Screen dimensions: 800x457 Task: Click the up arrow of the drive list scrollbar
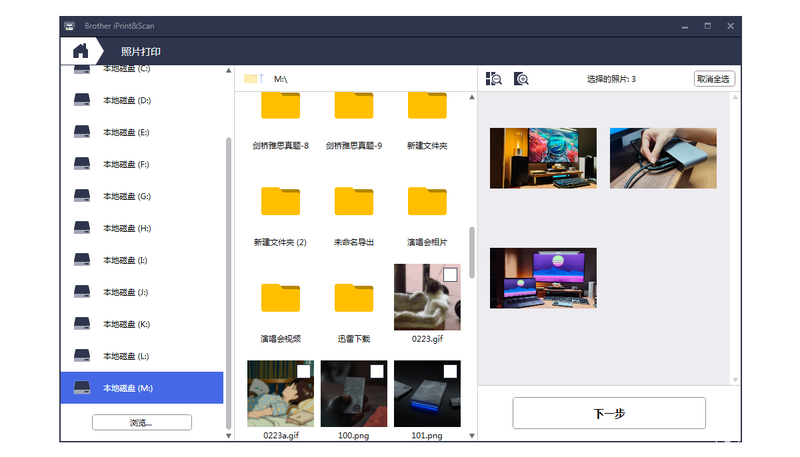click(229, 71)
